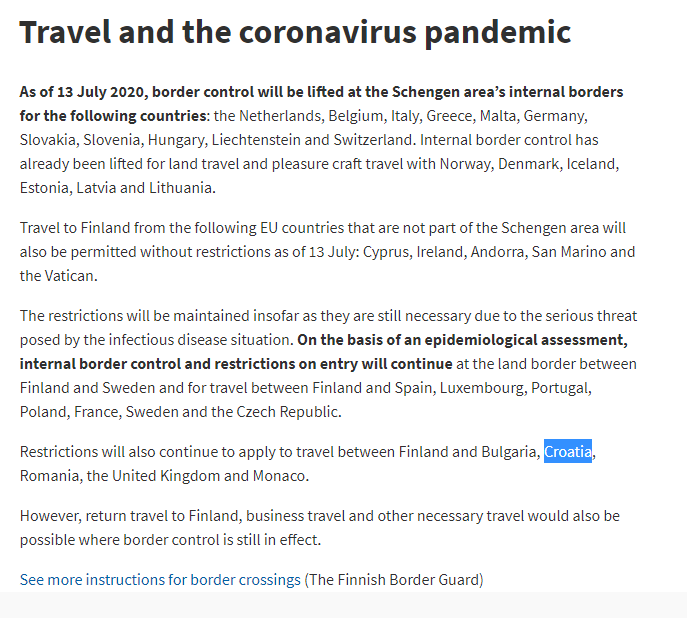Click the word 'Luxembourg' in third paragraph
This screenshot has height=618, width=687.
click(x=482, y=388)
